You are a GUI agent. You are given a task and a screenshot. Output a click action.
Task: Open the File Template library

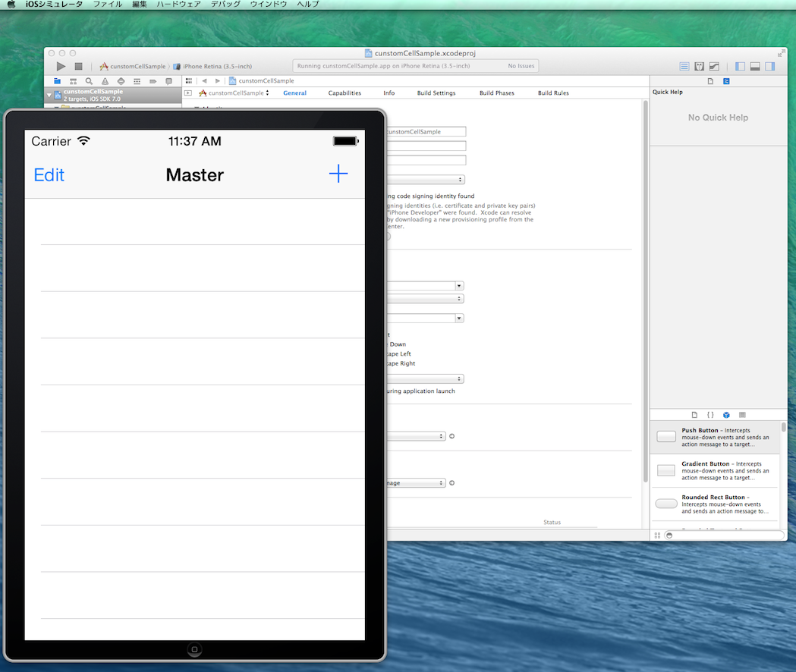(694, 415)
